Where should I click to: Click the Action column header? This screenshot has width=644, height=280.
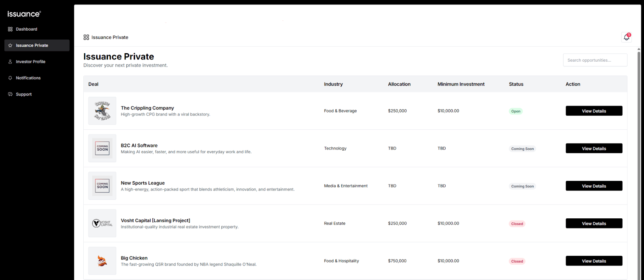click(x=573, y=84)
